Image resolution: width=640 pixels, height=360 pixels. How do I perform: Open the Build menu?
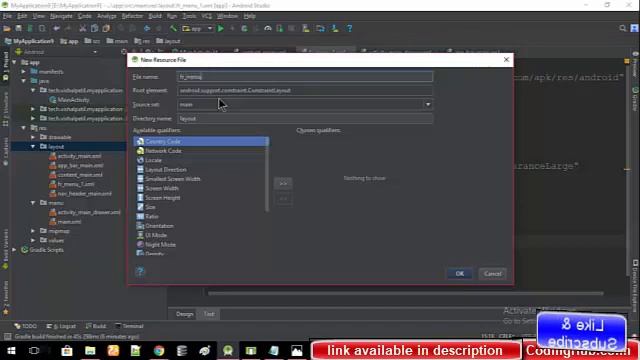tap(155, 16)
